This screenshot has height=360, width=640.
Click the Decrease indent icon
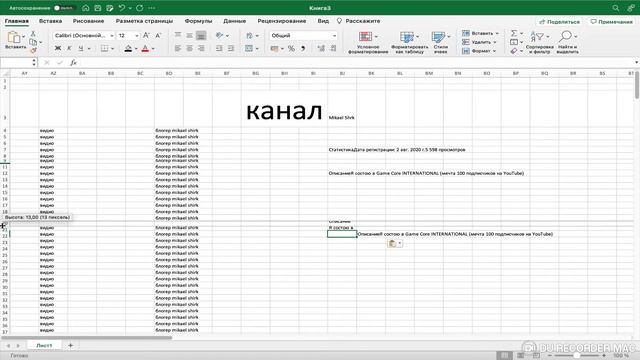pos(219,49)
